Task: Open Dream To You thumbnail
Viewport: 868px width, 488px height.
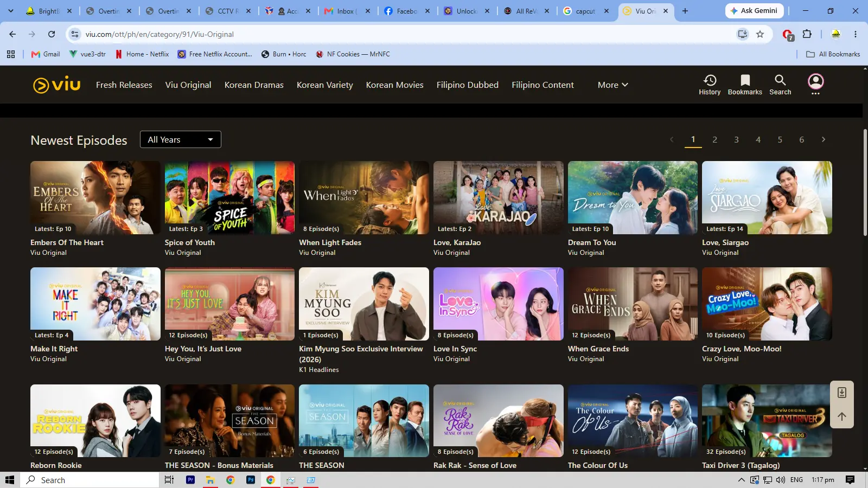Action: click(633, 197)
